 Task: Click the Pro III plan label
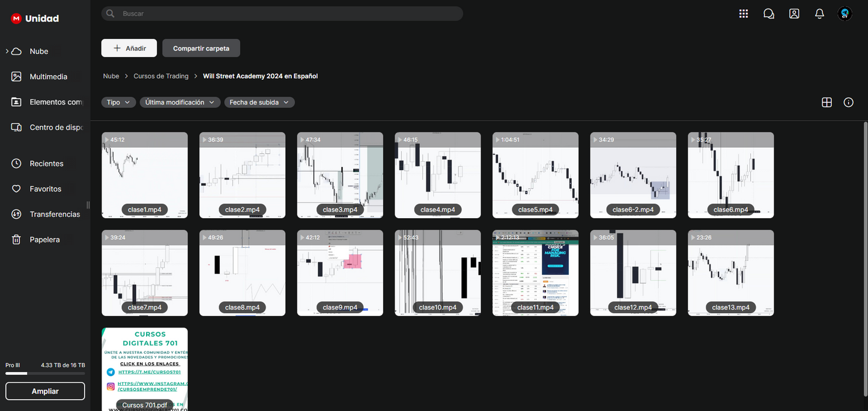(x=13, y=365)
